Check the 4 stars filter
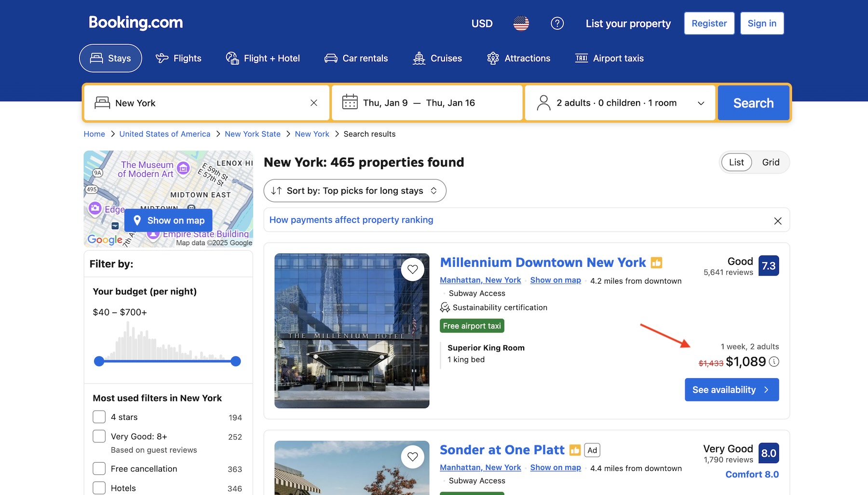868x495 pixels. pos(99,417)
